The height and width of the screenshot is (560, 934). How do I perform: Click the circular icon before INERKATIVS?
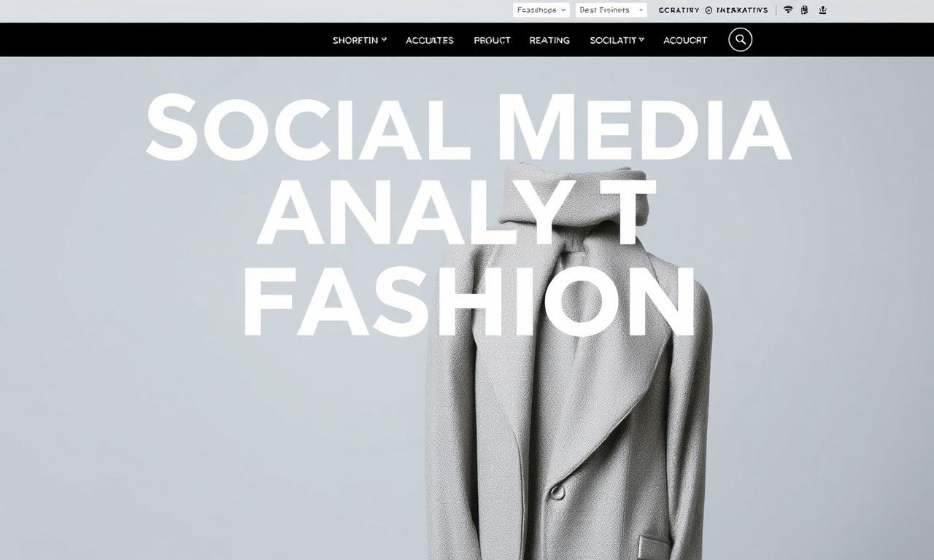708,10
